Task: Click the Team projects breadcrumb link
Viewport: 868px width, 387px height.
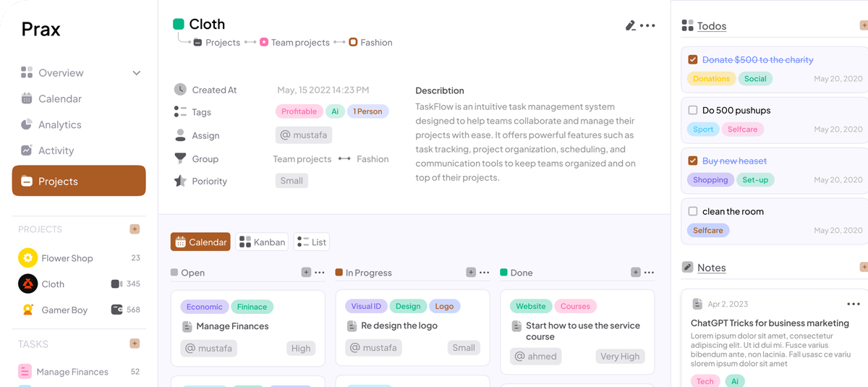Action: pos(299,43)
